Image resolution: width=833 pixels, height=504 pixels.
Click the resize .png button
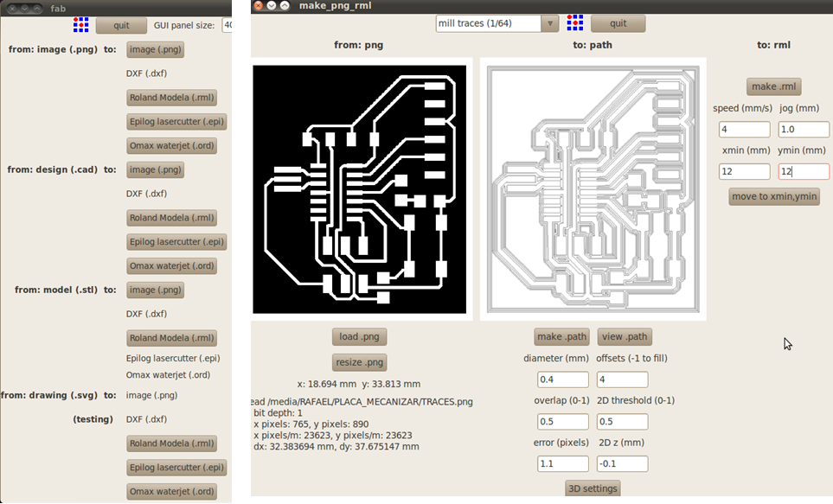359,362
